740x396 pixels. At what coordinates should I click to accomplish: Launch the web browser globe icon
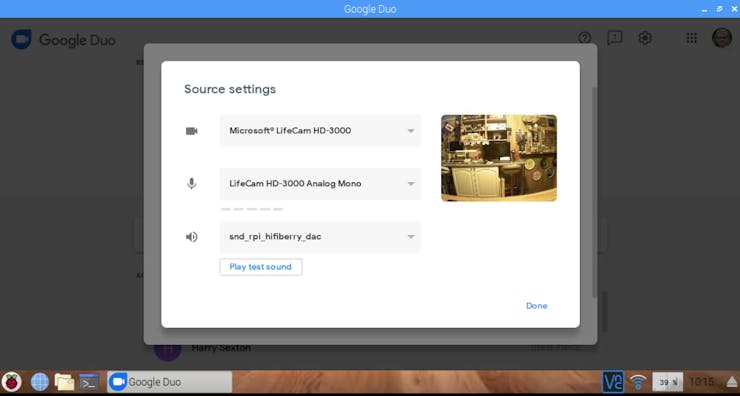point(40,381)
